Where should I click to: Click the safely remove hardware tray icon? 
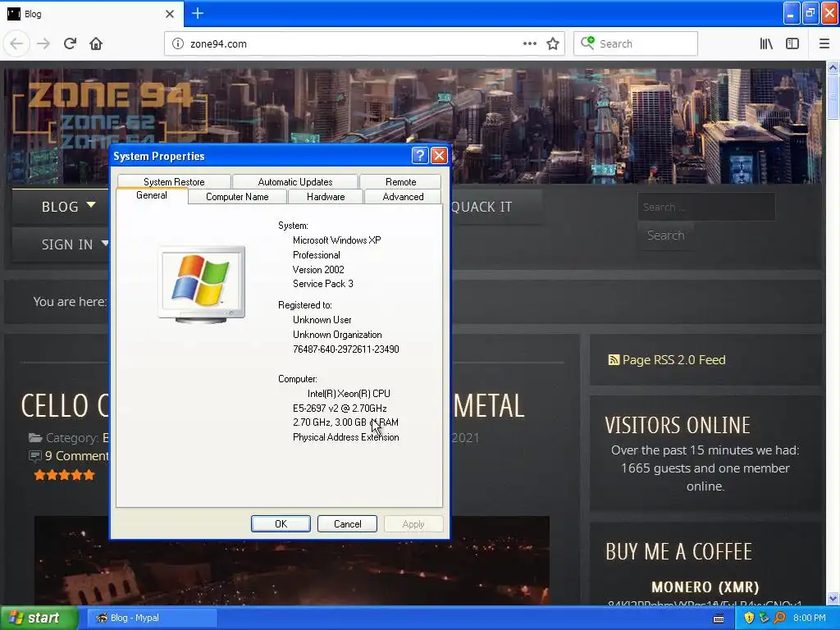tap(764, 619)
